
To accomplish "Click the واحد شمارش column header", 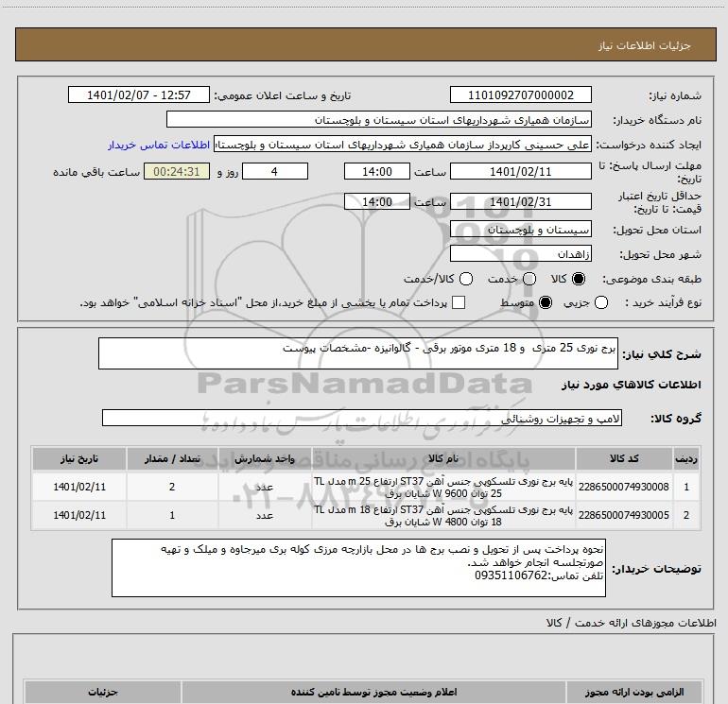I will point(265,458).
